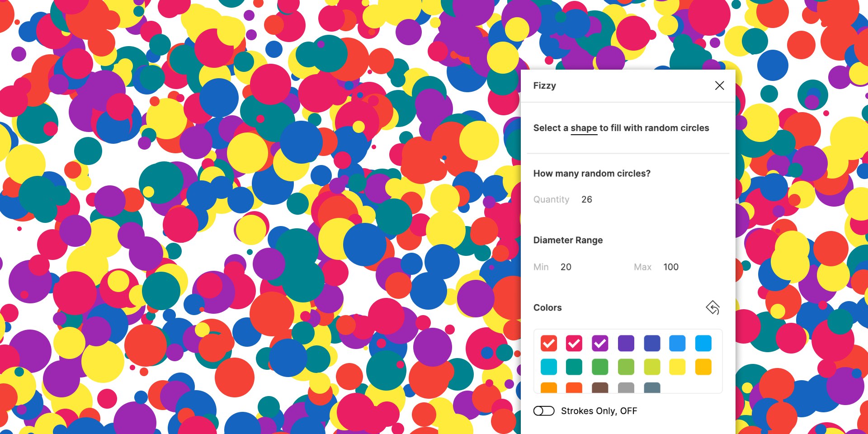Viewport: 868px width, 434px height.
Task: Edit the Max diameter field value 100
Action: (x=671, y=267)
